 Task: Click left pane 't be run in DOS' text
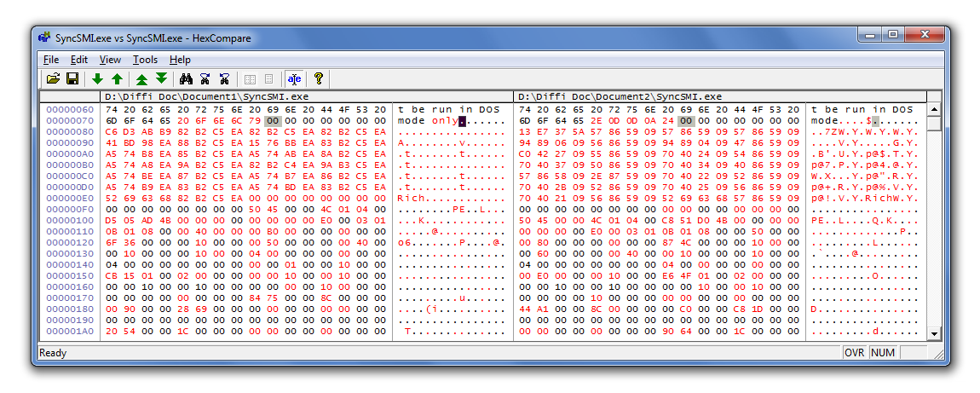point(449,109)
